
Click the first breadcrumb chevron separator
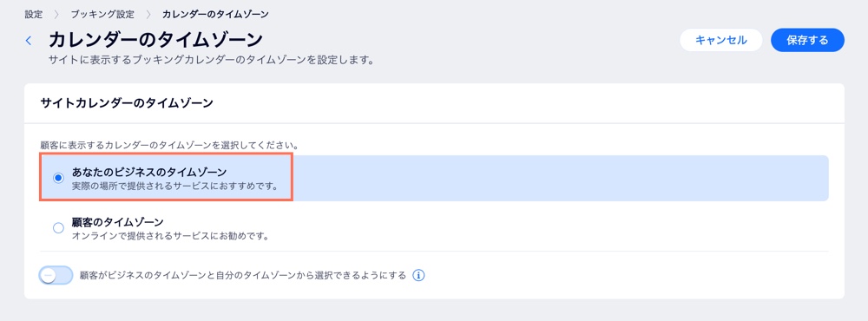[56, 15]
